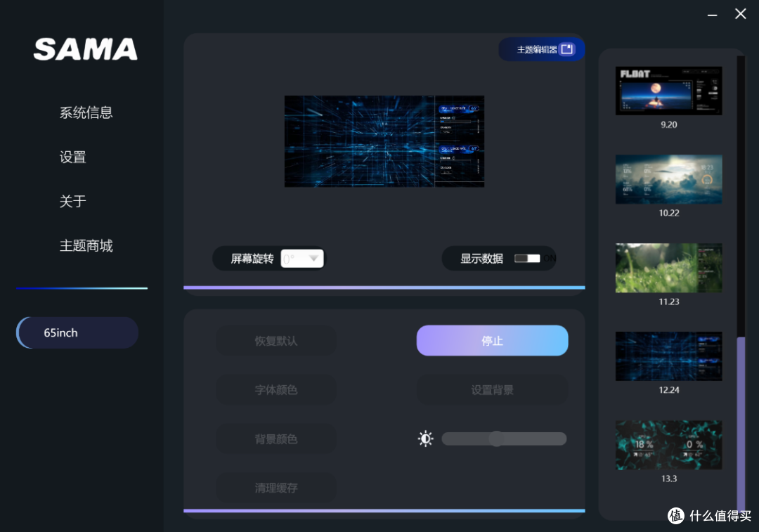Select the 65inch device button
The height and width of the screenshot is (532, 759).
coord(77,332)
